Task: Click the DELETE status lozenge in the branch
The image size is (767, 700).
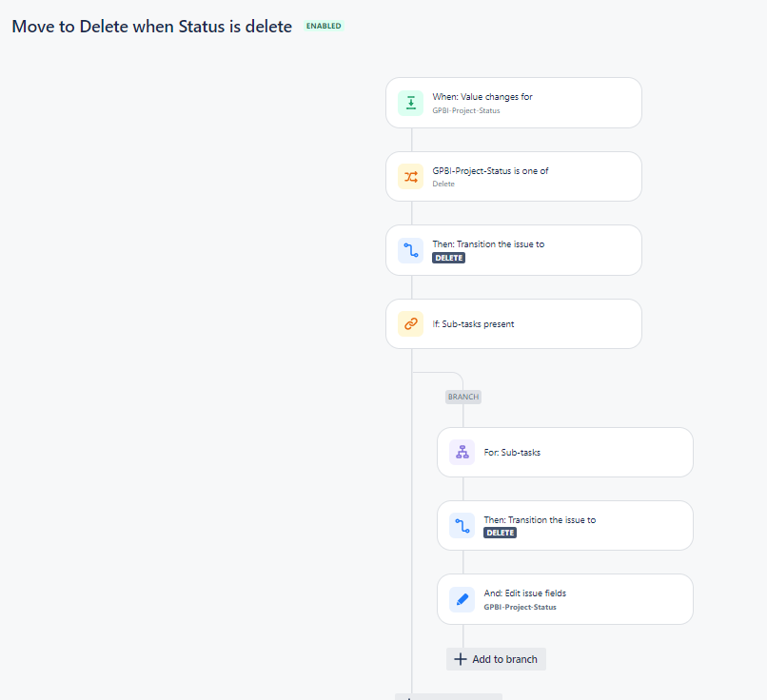Action: pos(500,533)
